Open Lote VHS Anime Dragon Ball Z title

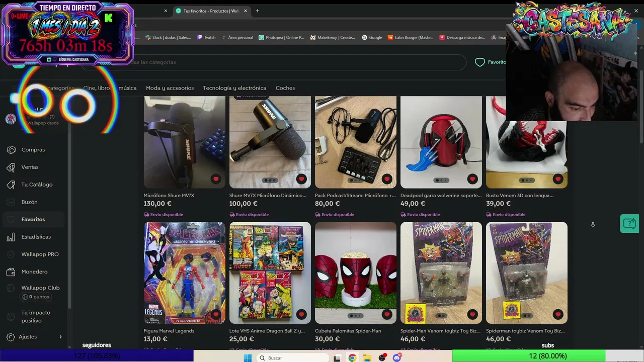tap(267, 331)
